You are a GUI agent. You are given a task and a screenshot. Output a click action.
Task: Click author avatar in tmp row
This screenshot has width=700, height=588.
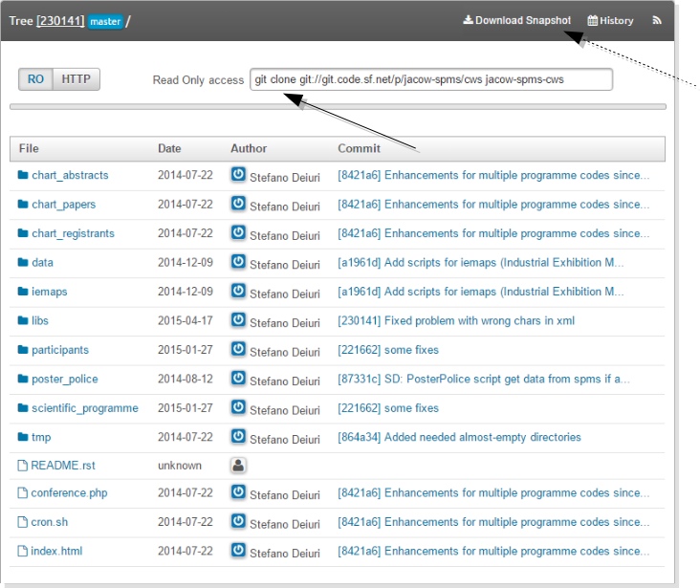click(238, 436)
